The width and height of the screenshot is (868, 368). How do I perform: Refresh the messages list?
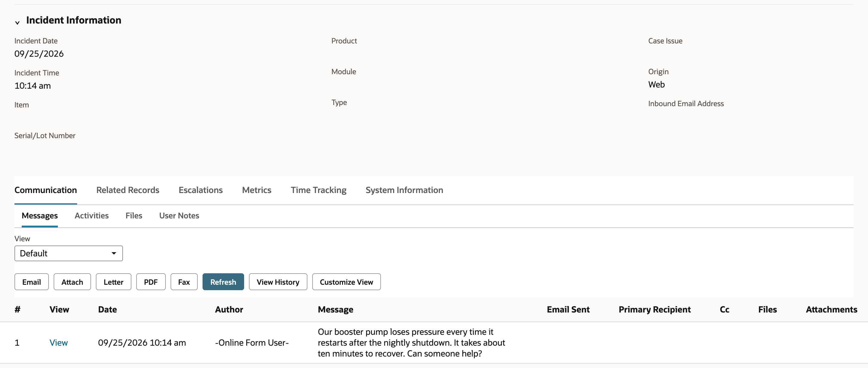point(223,282)
